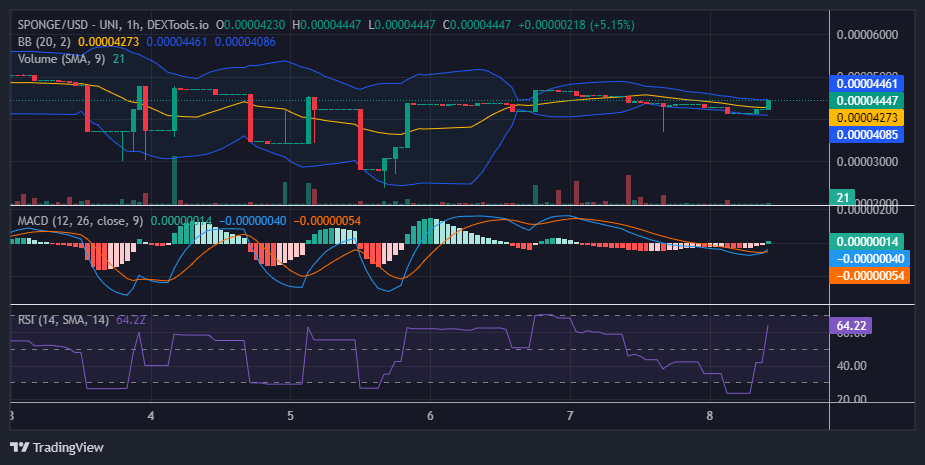
Task: Click the date marker 6 on time axis
Action: point(430,415)
